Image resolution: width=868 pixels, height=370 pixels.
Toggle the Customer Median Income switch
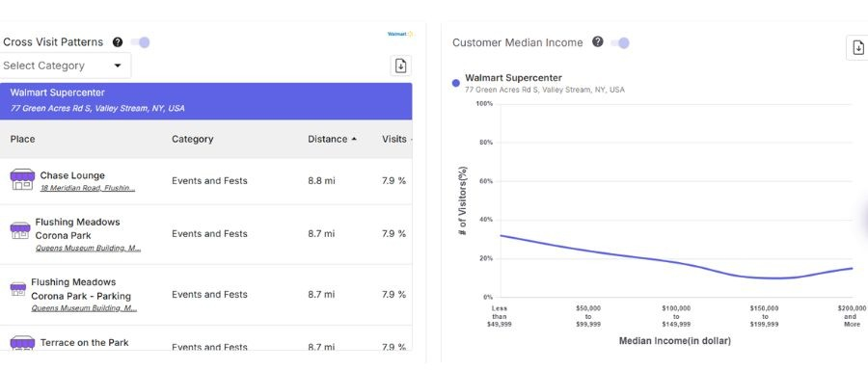620,42
